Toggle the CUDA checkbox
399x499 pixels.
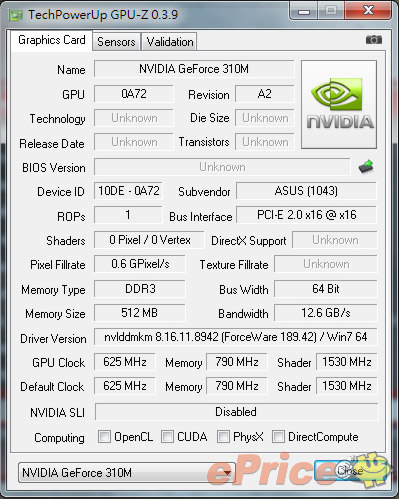(167, 437)
